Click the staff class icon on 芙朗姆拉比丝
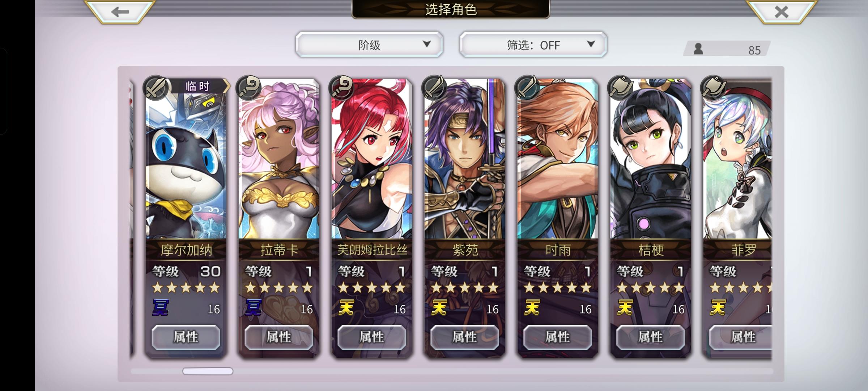This screenshot has width=868, height=391. (341, 88)
